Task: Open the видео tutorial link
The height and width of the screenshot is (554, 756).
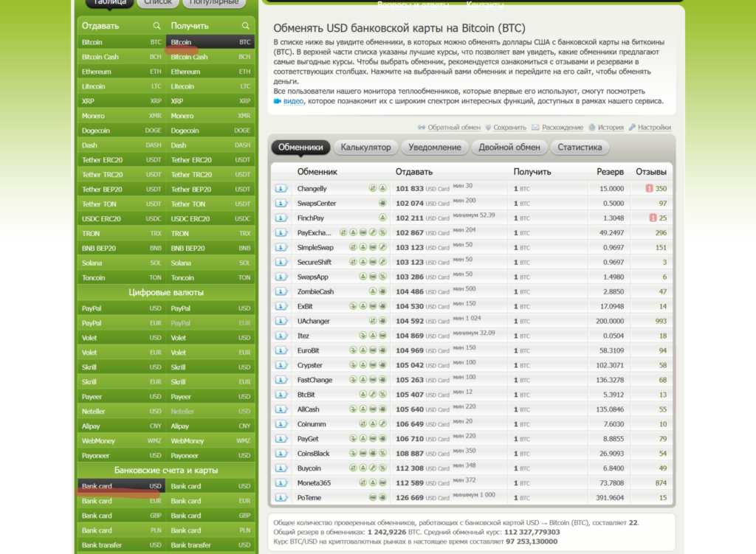Action: (293, 101)
